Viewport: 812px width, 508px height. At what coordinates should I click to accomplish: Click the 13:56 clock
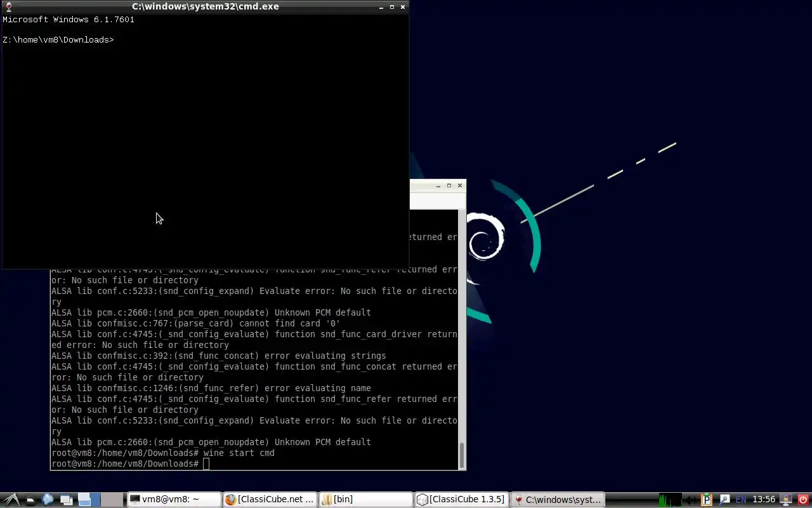click(x=764, y=500)
